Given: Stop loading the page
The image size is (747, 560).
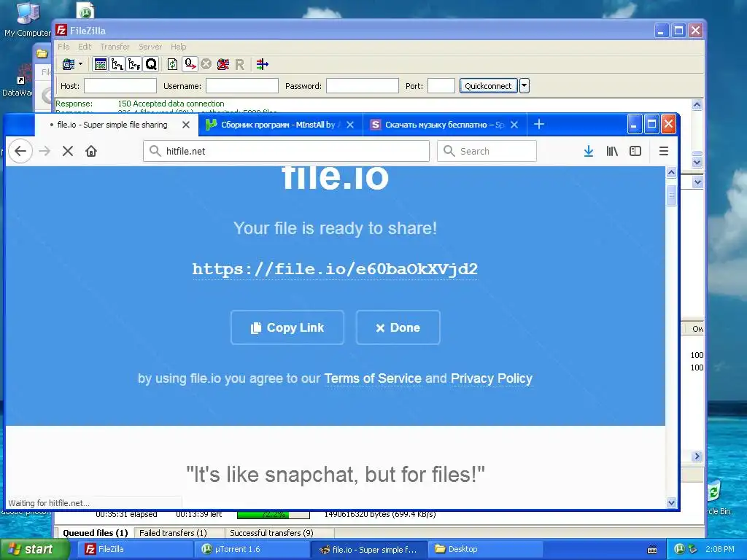Looking at the screenshot, I should (x=68, y=151).
